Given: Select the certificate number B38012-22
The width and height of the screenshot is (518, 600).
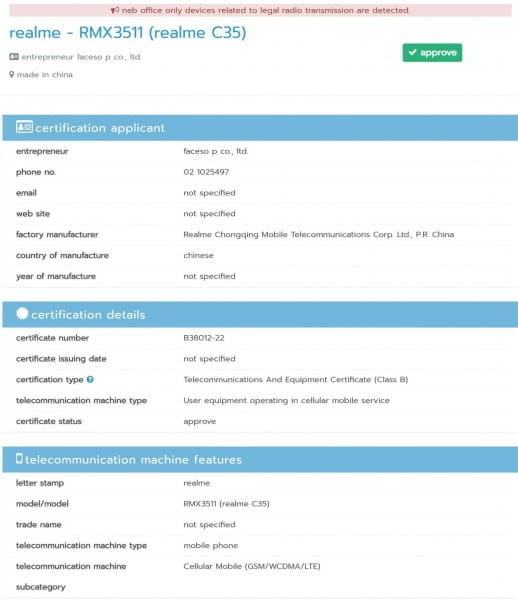Looking at the screenshot, I should [x=204, y=338].
